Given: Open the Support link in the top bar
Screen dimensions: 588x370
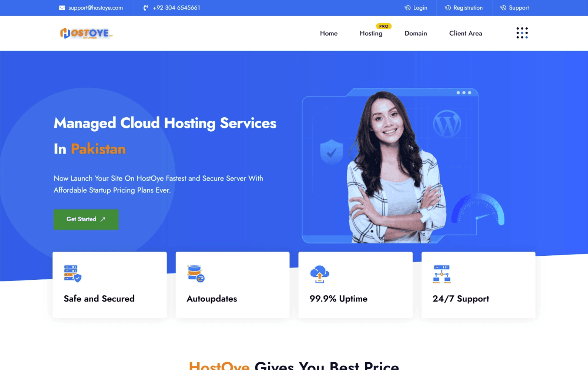Looking at the screenshot, I should pos(518,8).
